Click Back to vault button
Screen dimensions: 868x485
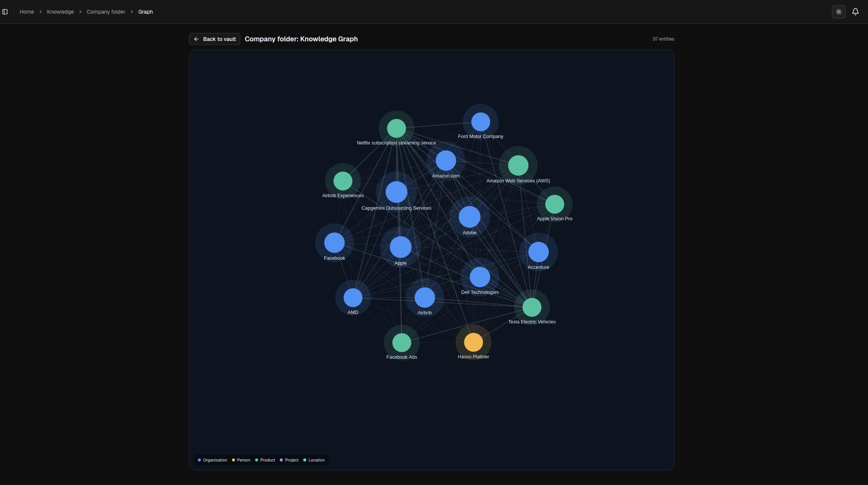(x=214, y=39)
